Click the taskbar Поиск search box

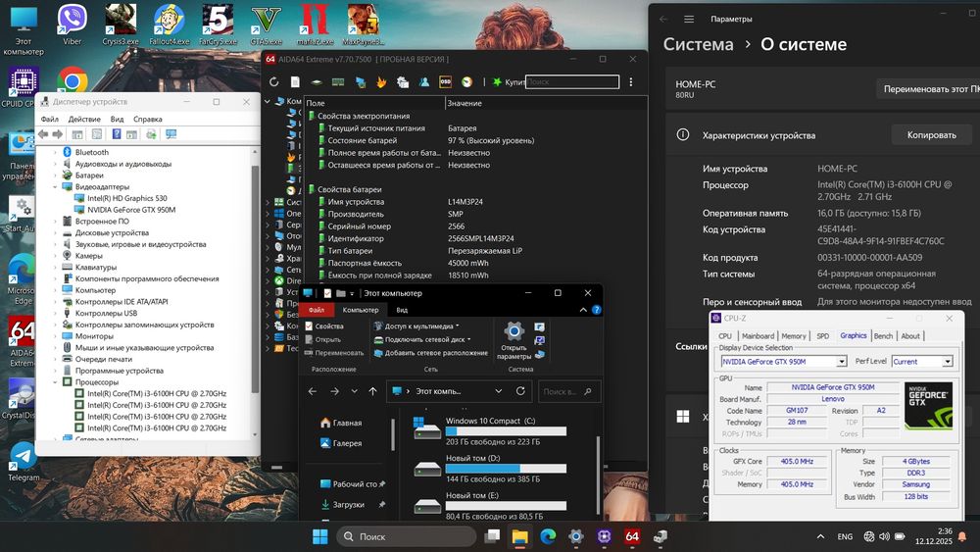[x=407, y=536]
